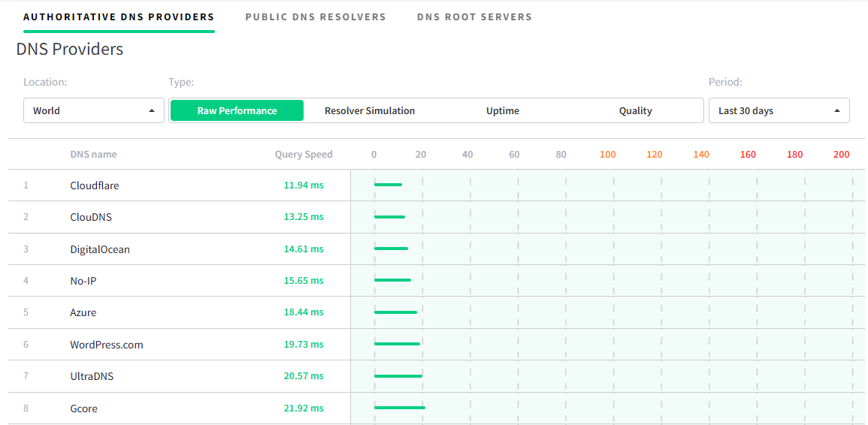Switch to Public DNS Resolvers tab

[x=316, y=17]
